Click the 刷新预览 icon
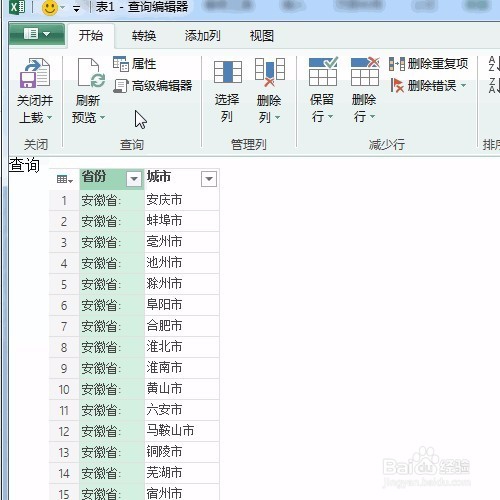This screenshot has height=500, width=500. pyautogui.click(x=91, y=72)
